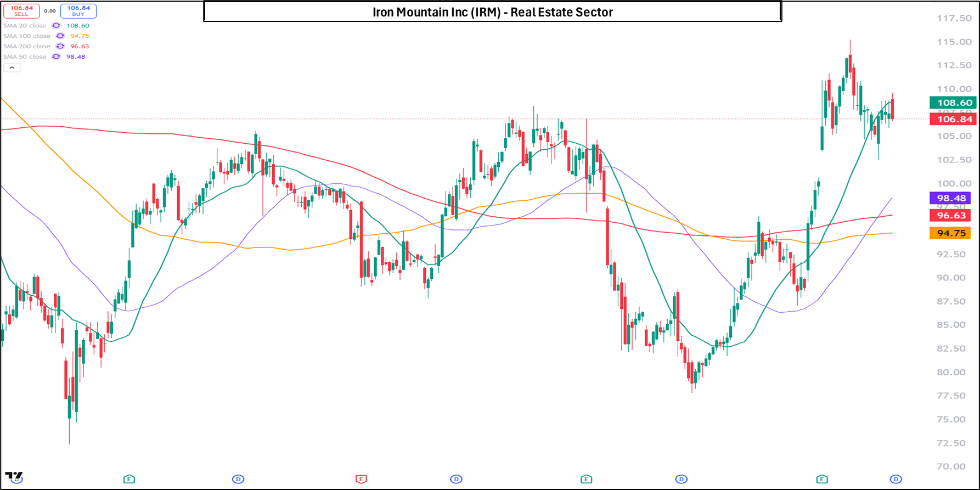Click the 117.50 price scale label
This screenshot has width=980, height=490.
(x=954, y=18)
